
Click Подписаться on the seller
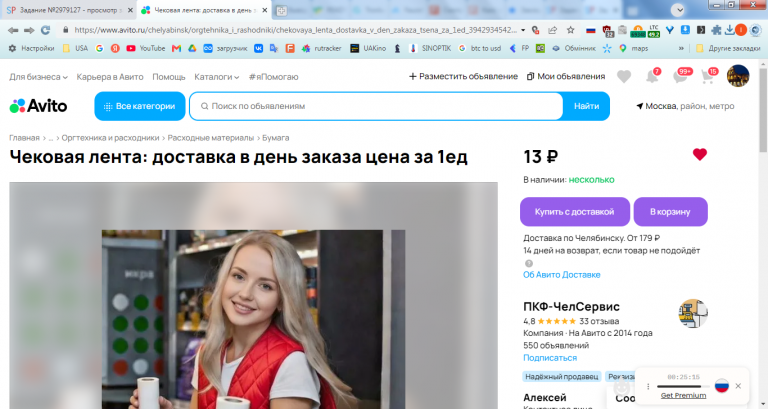[x=550, y=358]
